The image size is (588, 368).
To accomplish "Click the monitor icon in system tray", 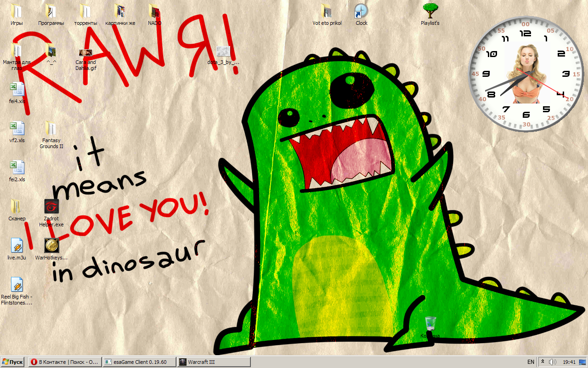I will click(x=582, y=362).
